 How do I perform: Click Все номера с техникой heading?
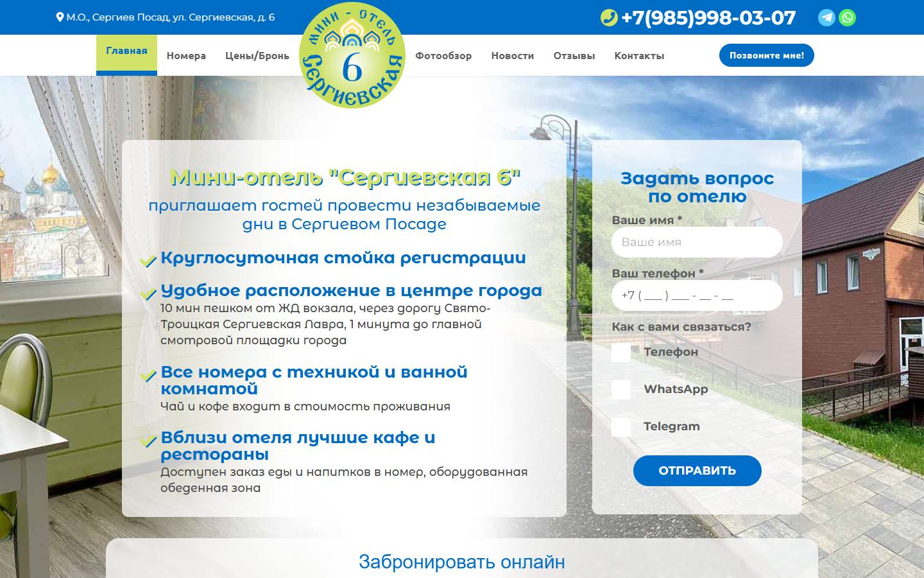[x=314, y=380]
